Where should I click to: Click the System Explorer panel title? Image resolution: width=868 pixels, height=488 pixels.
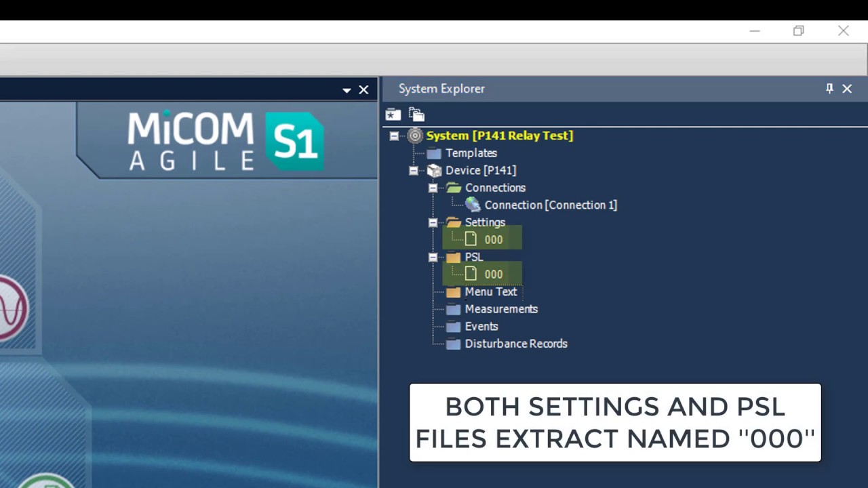pos(441,89)
